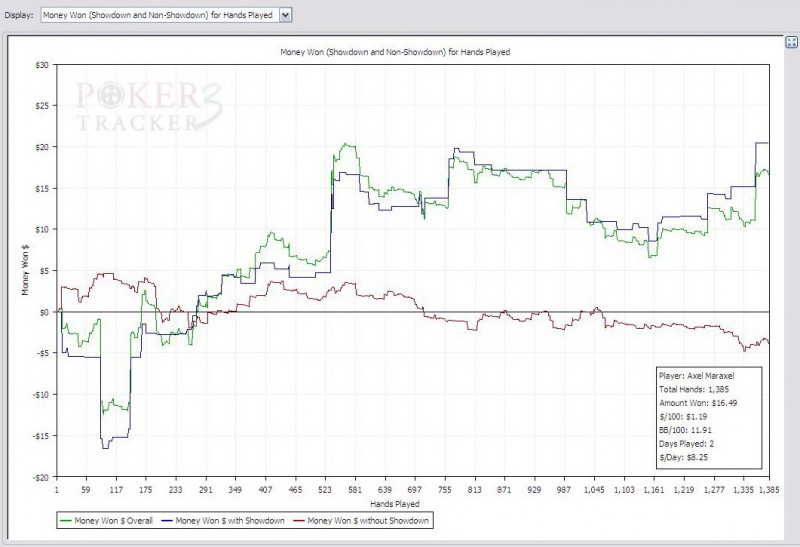Click the $/Day: $8.25 statistic

[683, 457]
